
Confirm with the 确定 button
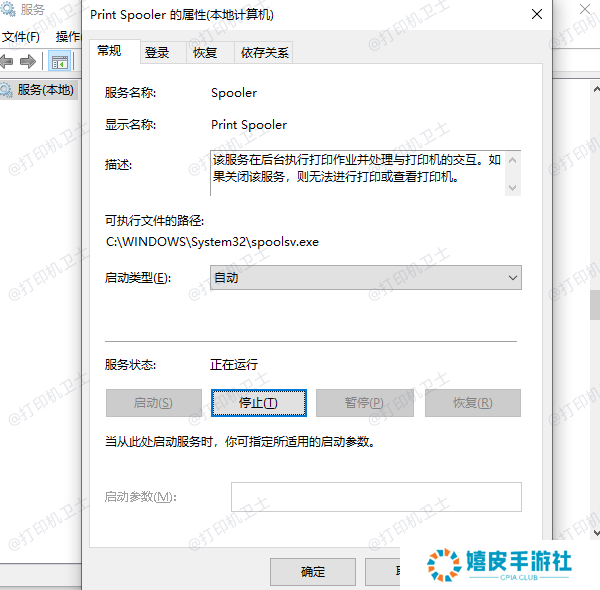click(313, 572)
